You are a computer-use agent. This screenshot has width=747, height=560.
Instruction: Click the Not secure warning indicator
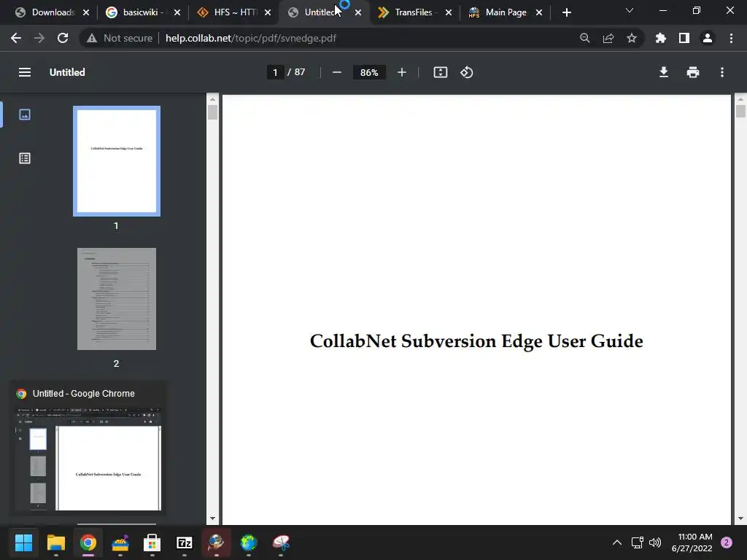pyautogui.click(x=120, y=38)
